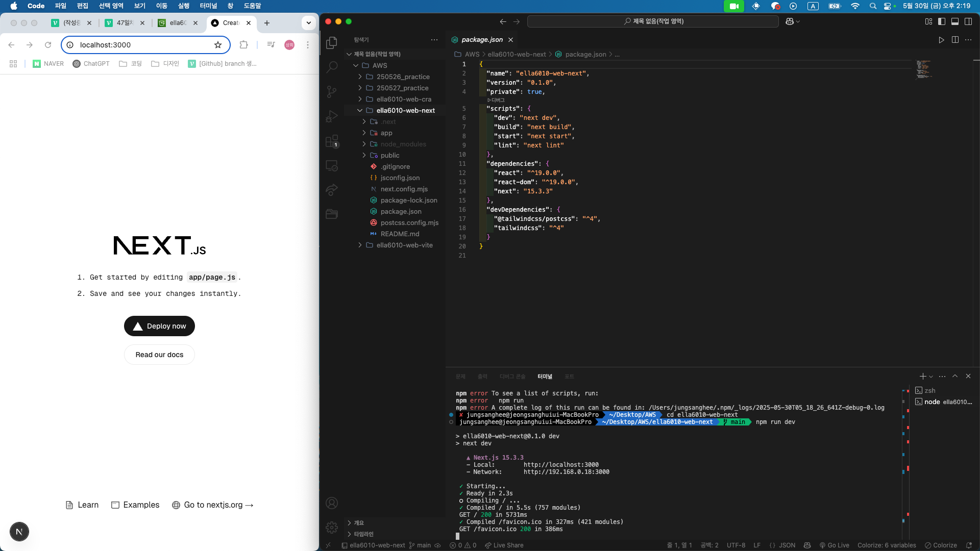
Task: Switch to the 디버그 콘솔 panel tab
Action: point(512,377)
